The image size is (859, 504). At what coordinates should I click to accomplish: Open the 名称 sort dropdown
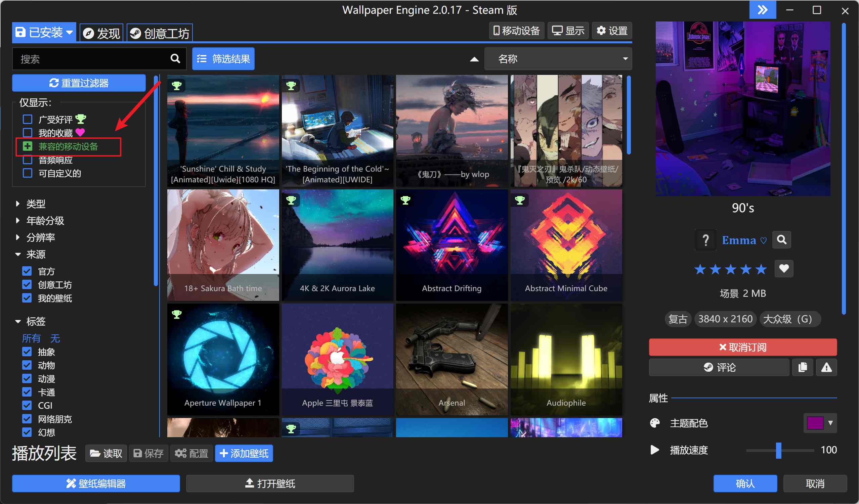(x=558, y=59)
